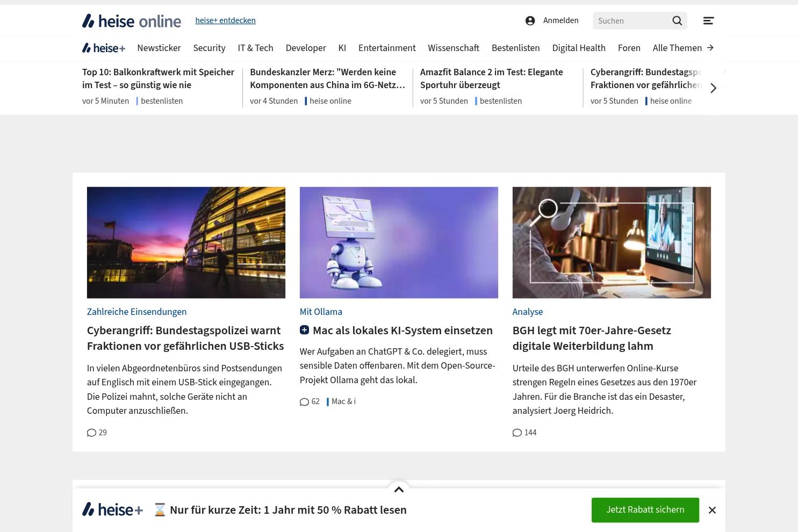Click the heise online logo
The height and width of the screenshot is (532, 798).
click(131, 20)
